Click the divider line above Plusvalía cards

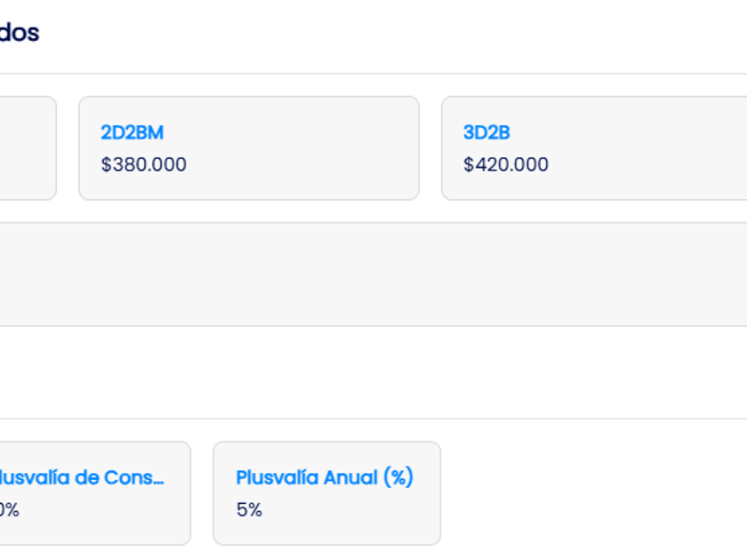[x=373, y=419]
